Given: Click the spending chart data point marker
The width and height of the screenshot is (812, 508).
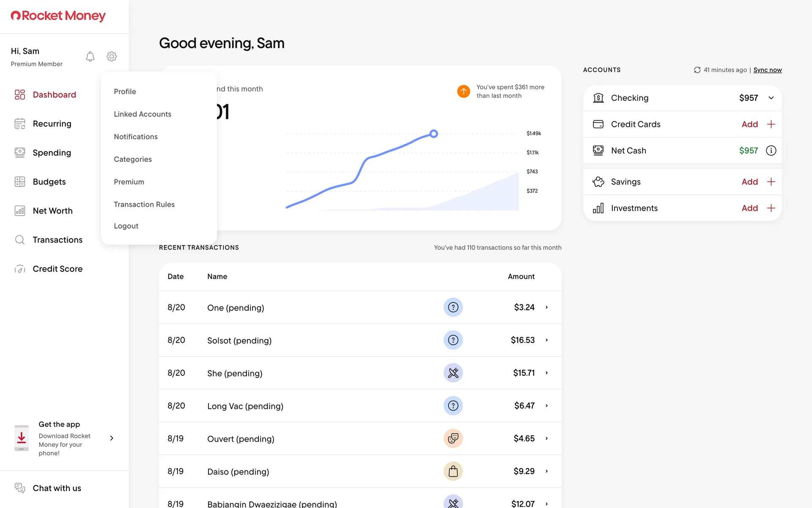Looking at the screenshot, I should (433, 134).
